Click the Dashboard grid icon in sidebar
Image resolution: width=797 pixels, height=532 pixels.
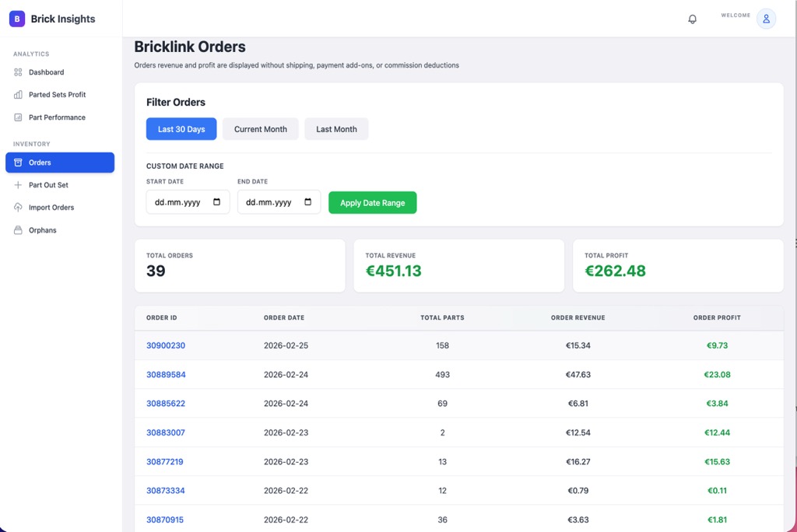click(x=18, y=72)
